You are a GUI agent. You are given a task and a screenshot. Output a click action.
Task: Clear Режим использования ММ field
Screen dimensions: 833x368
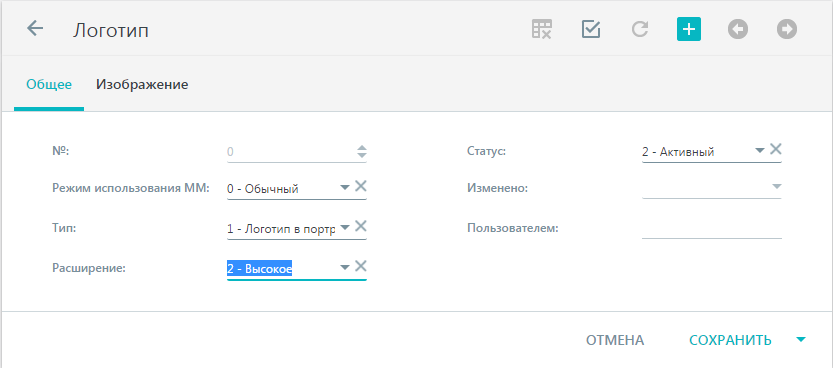(x=361, y=186)
